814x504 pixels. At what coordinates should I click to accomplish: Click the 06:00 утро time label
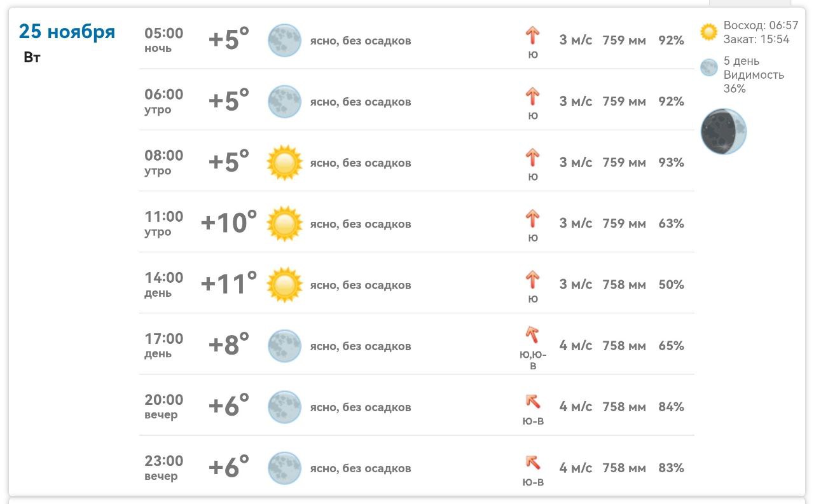(163, 101)
